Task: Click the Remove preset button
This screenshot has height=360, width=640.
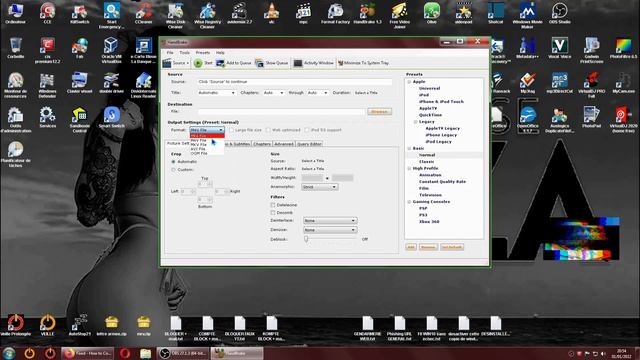Action: tap(428, 247)
